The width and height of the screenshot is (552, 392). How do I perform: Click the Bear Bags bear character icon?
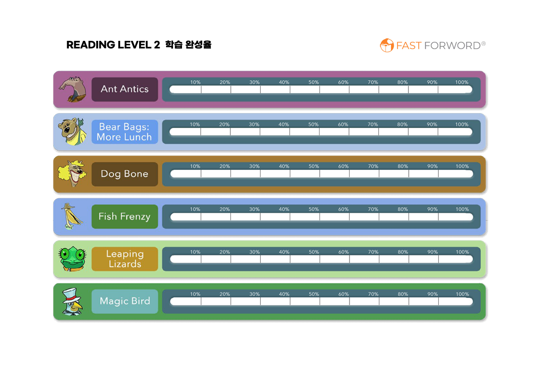(x=72, y=131)
